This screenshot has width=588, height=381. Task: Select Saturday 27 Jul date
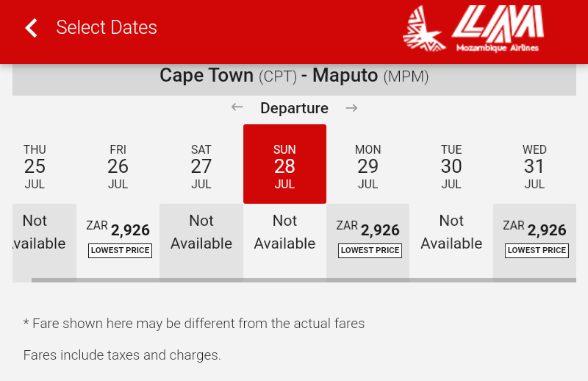pyautogui.click(x=201, y=166)
